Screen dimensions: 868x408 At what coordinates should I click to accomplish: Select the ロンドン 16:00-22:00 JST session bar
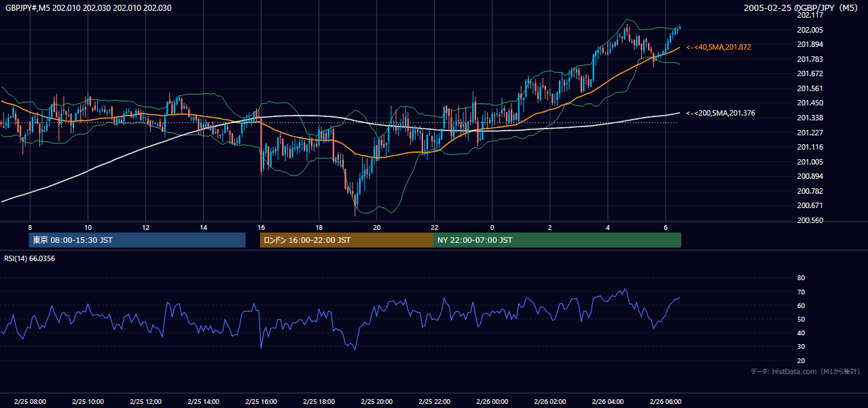tap(346, 240)
